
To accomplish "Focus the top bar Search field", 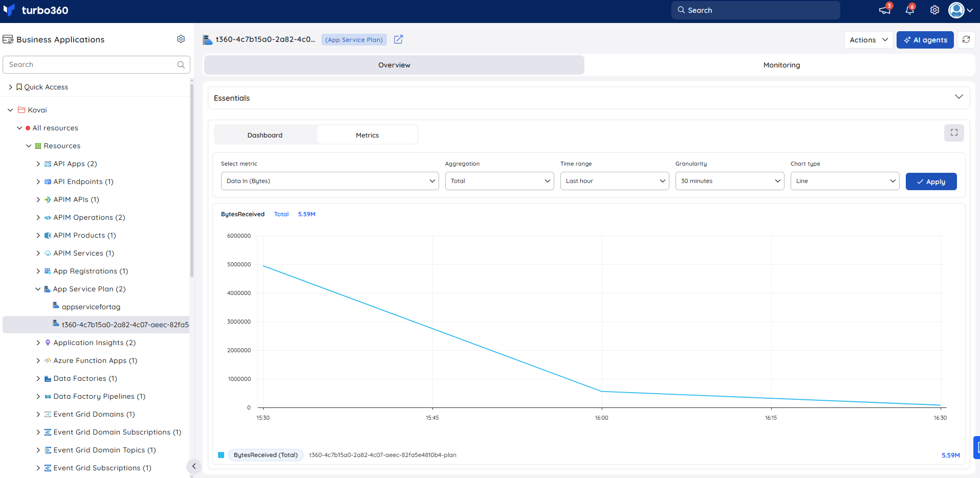I will pos(755,10).
